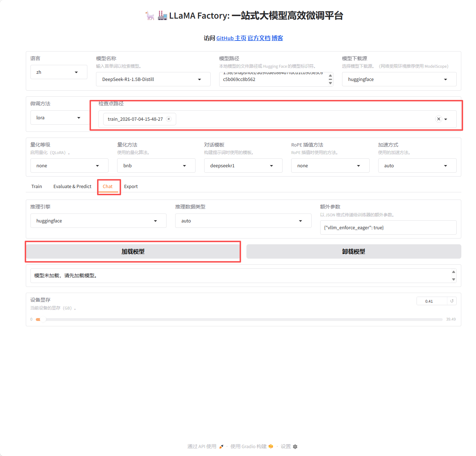
Task: Clear all selected checkpoint paths
Action: [439, 119]
